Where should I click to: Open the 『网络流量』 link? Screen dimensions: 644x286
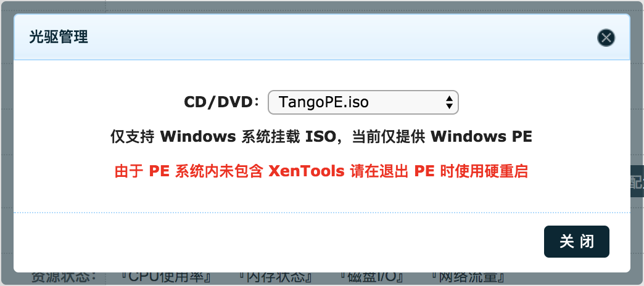(469, 277)
